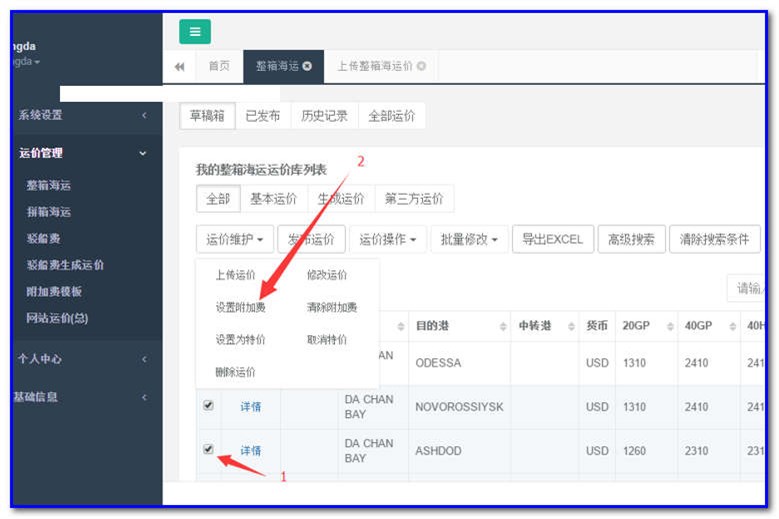Open 详情 link for NOVOROSSIYSK row
Screen dimensions: 779x519
tap(251, 407)
